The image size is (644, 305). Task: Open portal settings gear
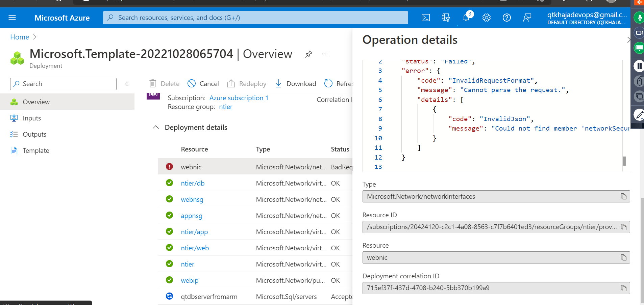tap(487, 18)
